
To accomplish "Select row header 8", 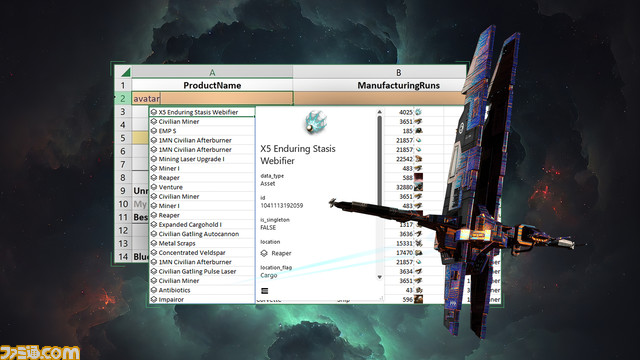I will coord(123,178).
